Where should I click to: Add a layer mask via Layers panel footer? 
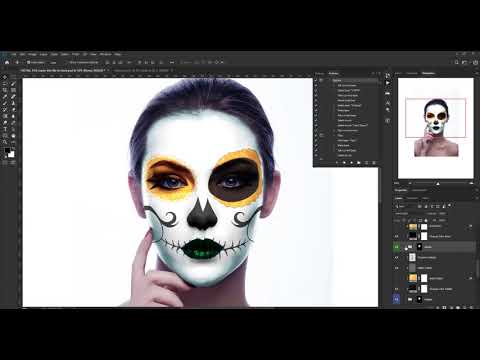pos(444,307)
